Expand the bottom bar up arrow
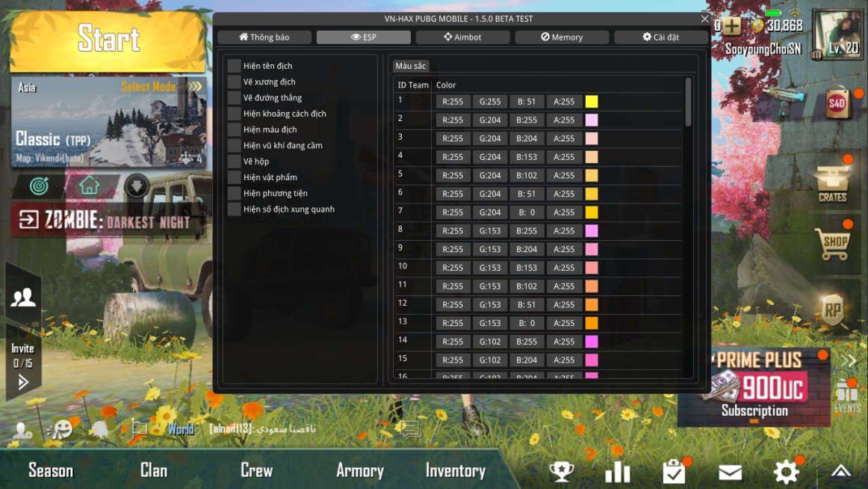This screenshot has width=868, height=489. 841,471
